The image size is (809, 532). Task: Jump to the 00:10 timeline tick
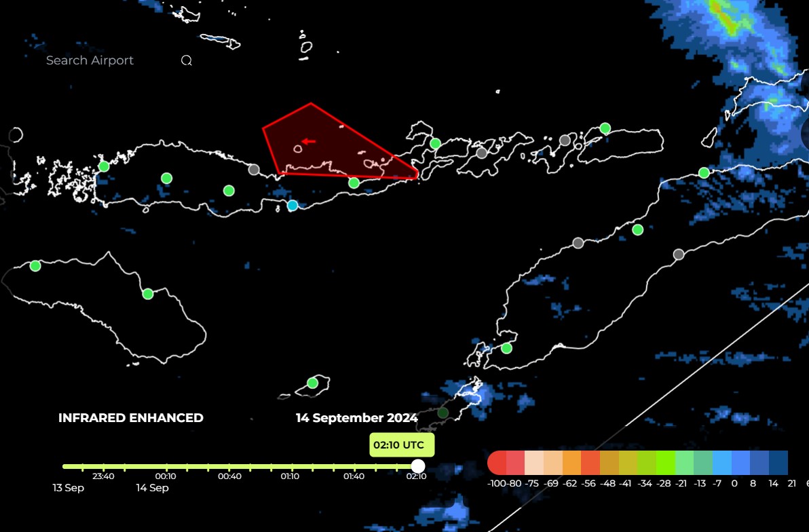[x=166, y=467]
